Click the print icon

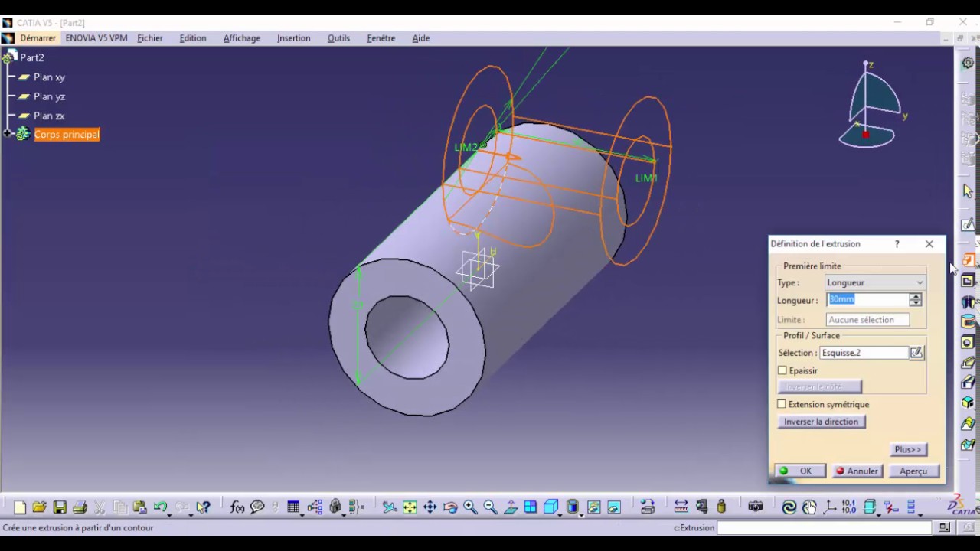coord(80,507)
